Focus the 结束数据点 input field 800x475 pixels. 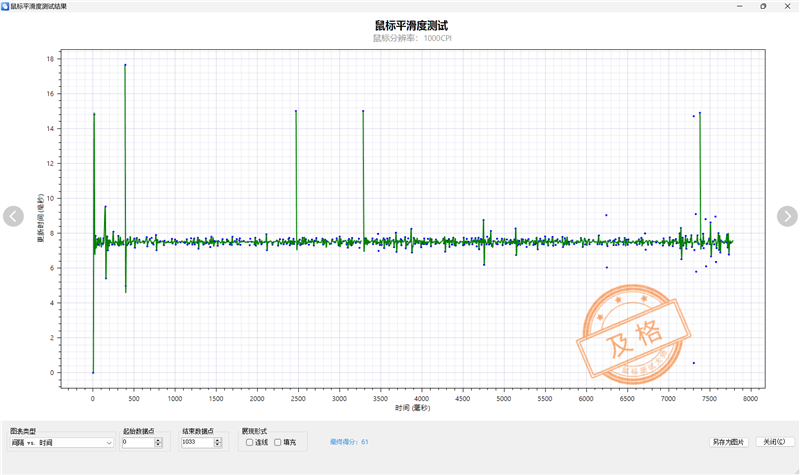pos(197,442)
